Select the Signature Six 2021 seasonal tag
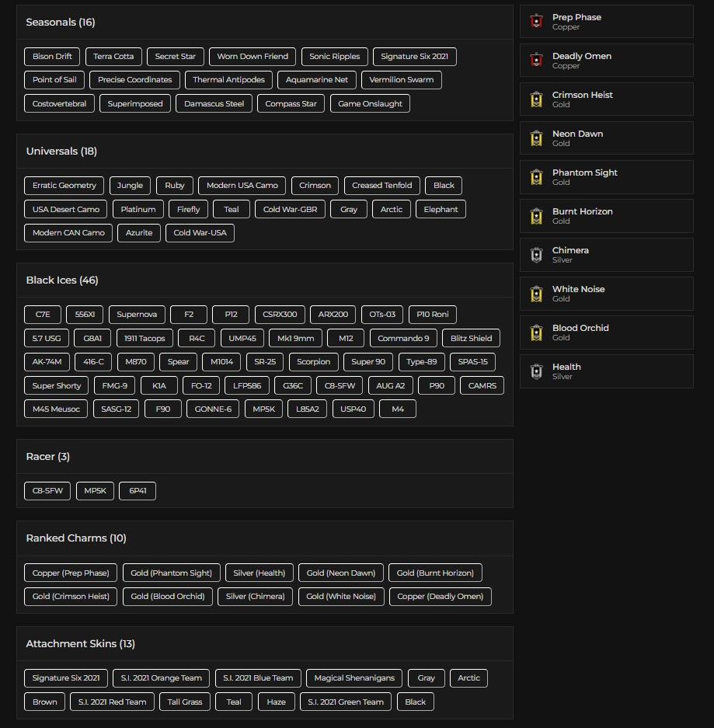Screen dimensions: 714x728 click(415, 57)
